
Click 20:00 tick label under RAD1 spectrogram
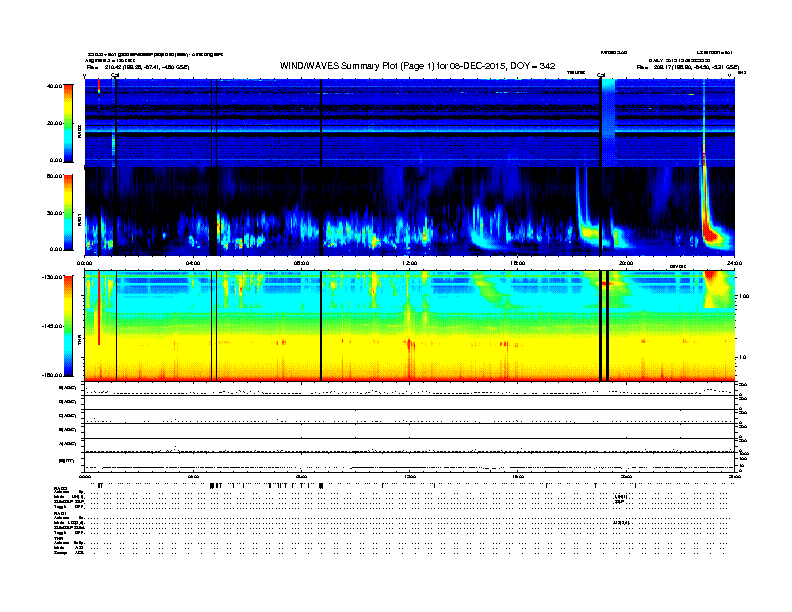tap(626, 263)
